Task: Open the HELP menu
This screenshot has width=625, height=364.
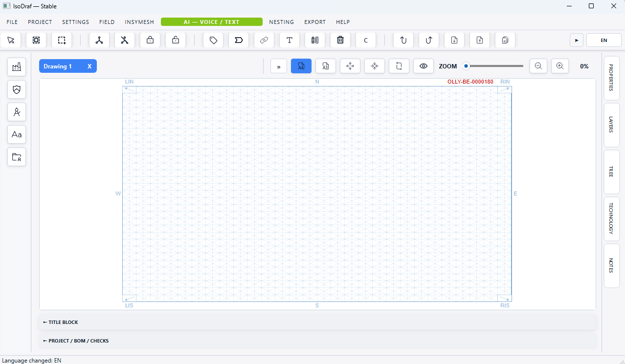Action: [x=343, y=22]
